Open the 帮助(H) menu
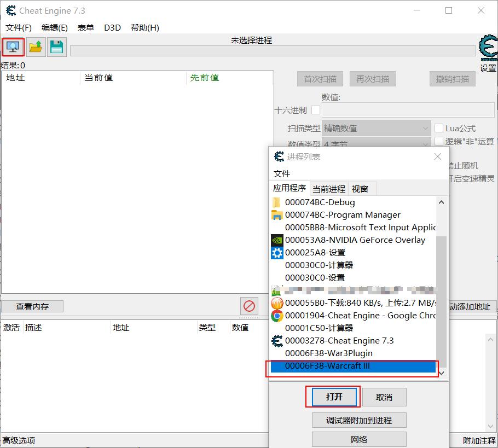The image size is (498, 448). 145,28
